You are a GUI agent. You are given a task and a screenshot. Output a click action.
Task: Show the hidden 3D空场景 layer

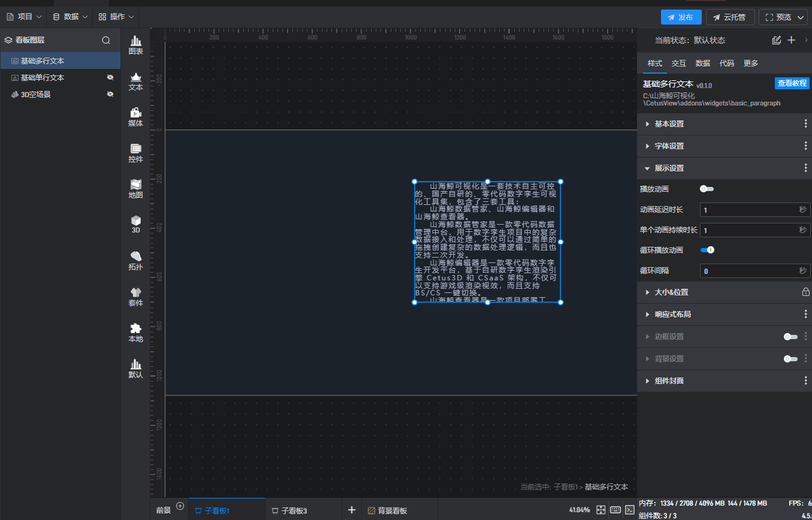point(110,94)
